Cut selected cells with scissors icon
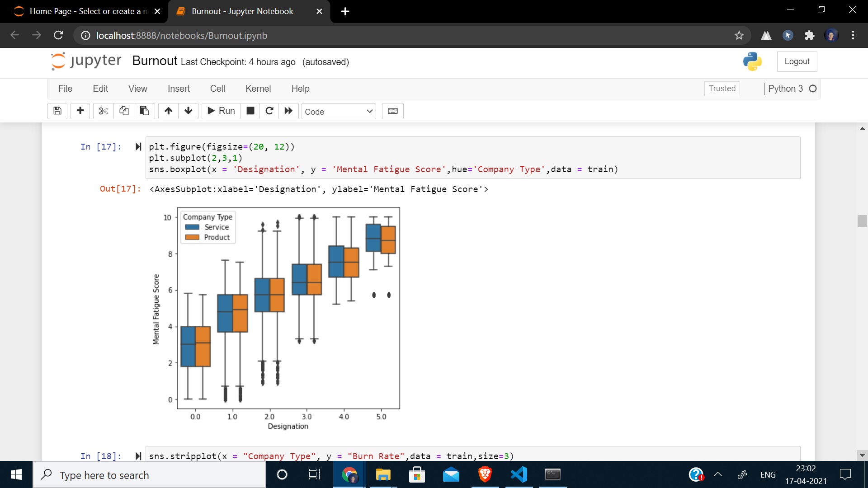The image size is (868, 488). pyautogui.click(x=104, y=111)
